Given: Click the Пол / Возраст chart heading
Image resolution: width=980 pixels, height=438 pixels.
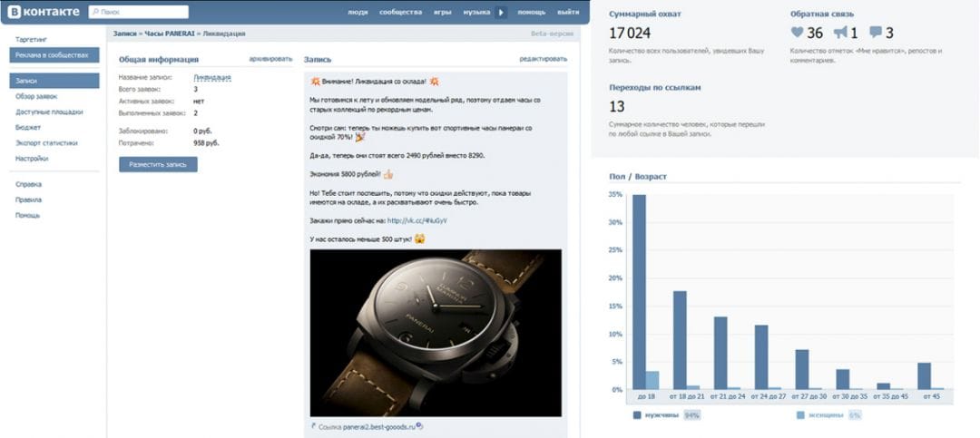Looking at the screenshot, I should [638, 177].
